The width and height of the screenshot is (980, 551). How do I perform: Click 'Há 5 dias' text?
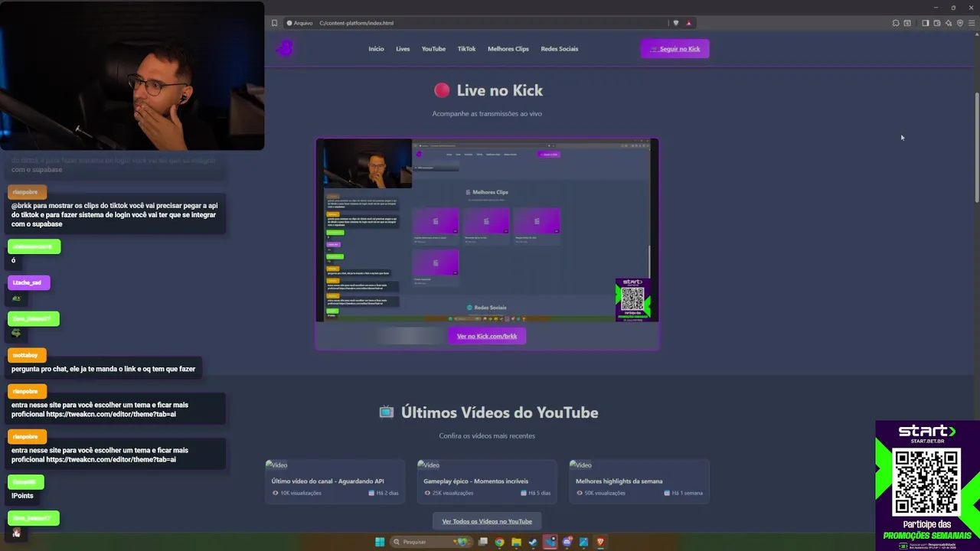[x=540, y=493]
